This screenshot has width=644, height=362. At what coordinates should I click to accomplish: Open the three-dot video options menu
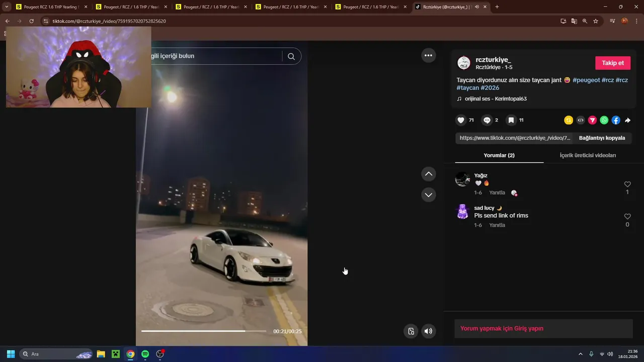(x=428, y=55)
